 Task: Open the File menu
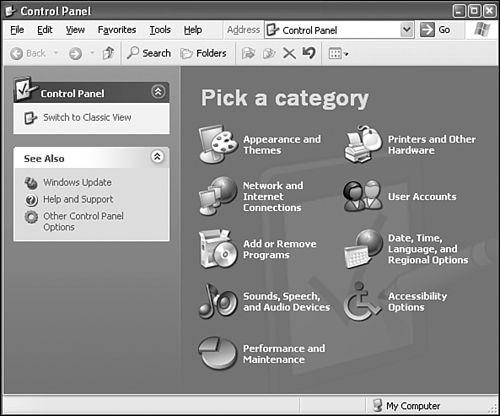point(17,30)
